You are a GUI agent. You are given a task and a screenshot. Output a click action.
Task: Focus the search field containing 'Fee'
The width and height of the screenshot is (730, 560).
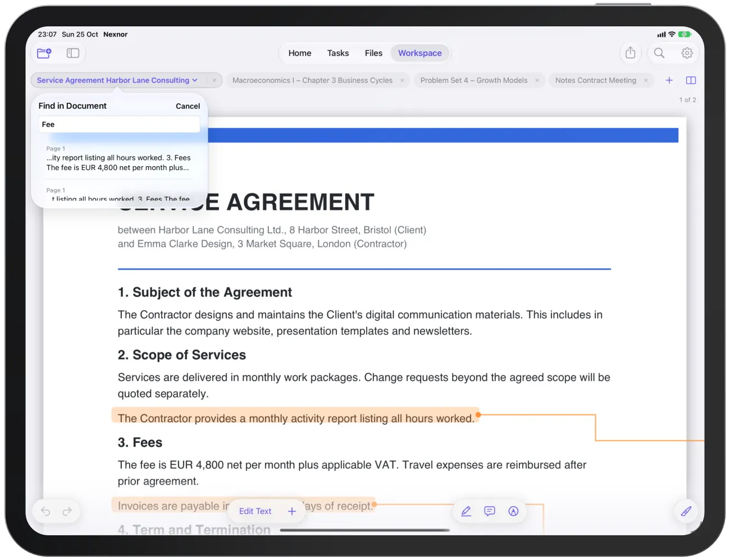[x=119, y=125]
